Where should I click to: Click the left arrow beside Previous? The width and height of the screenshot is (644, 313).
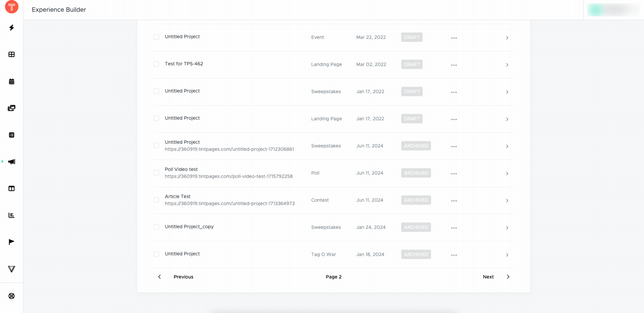point(159,277)
